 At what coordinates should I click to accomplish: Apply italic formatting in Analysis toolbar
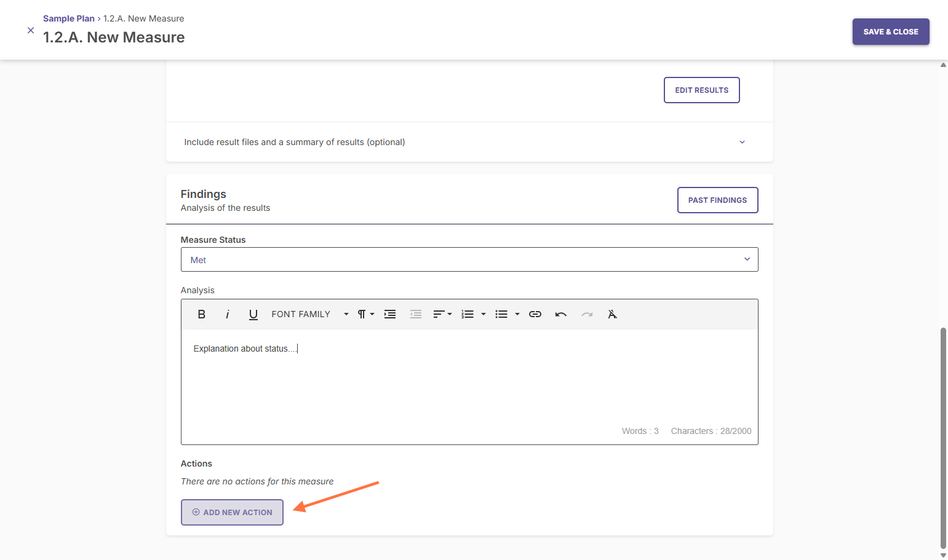[x=227, y=314]
